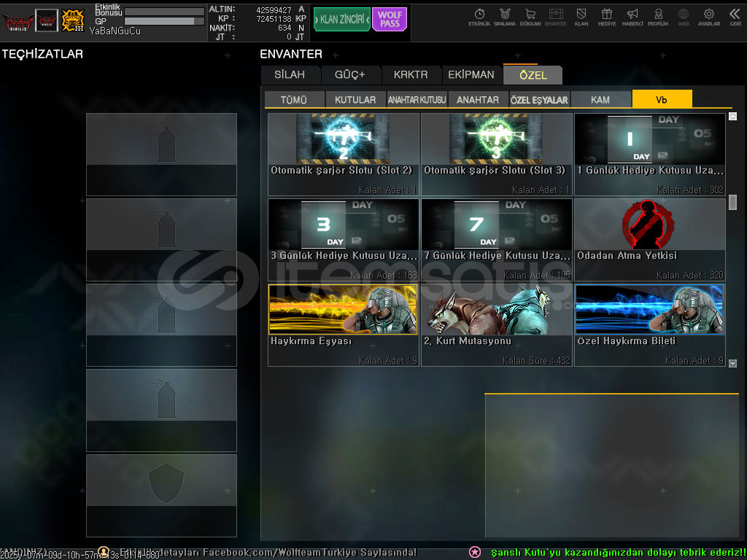
Task: Show the TÜMÜ sub-tab
Action: click(x=294, y=99)
